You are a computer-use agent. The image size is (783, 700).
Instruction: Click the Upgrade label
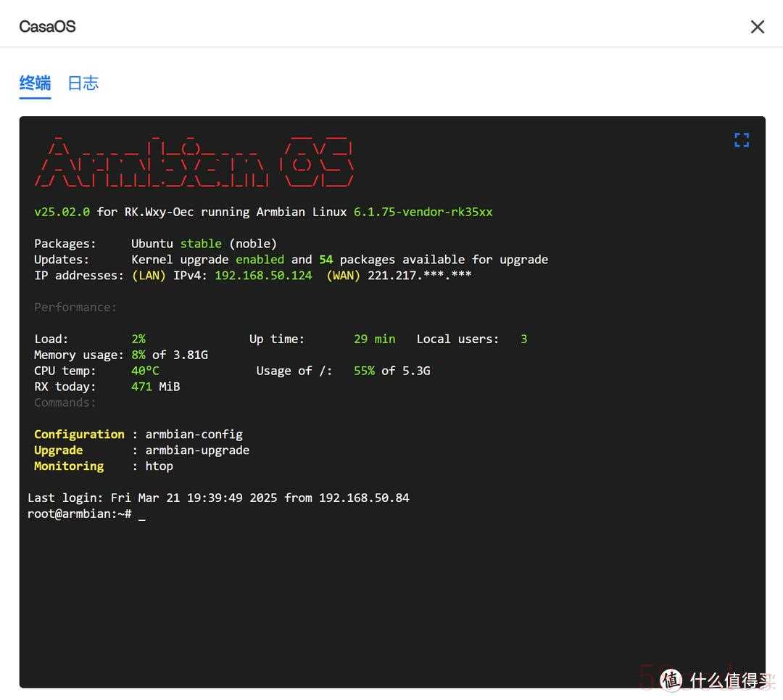click(x=59, y=450)
